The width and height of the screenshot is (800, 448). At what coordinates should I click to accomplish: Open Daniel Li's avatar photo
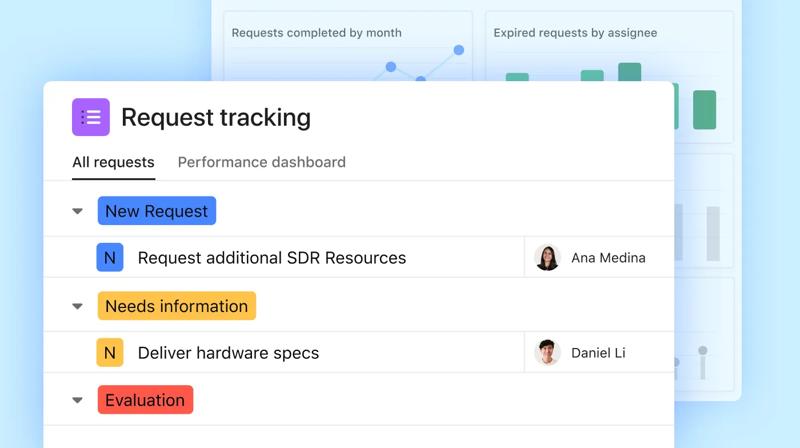(547, 353)
